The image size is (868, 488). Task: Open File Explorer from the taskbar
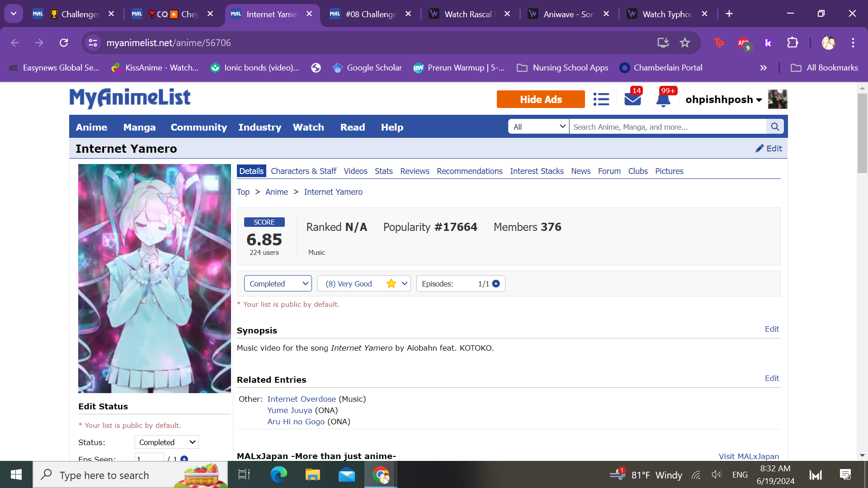(313, 474)
